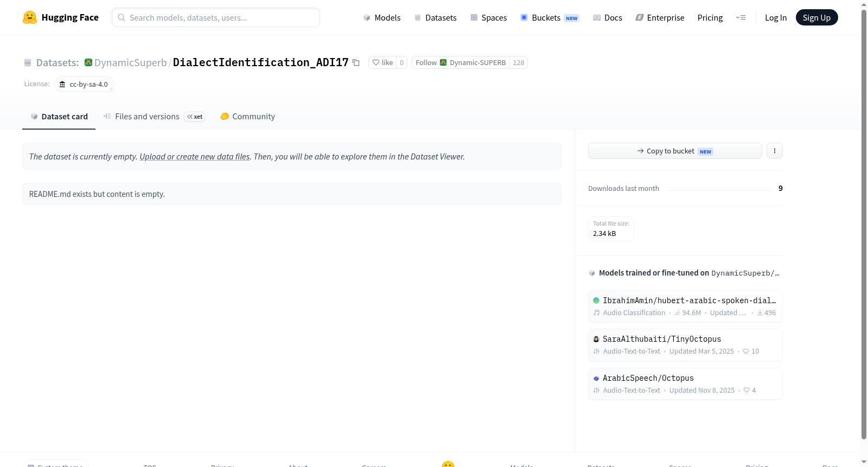868x467 pixels.
Task: Follow the Upload or create new data files link
Action: coord(195,156)
